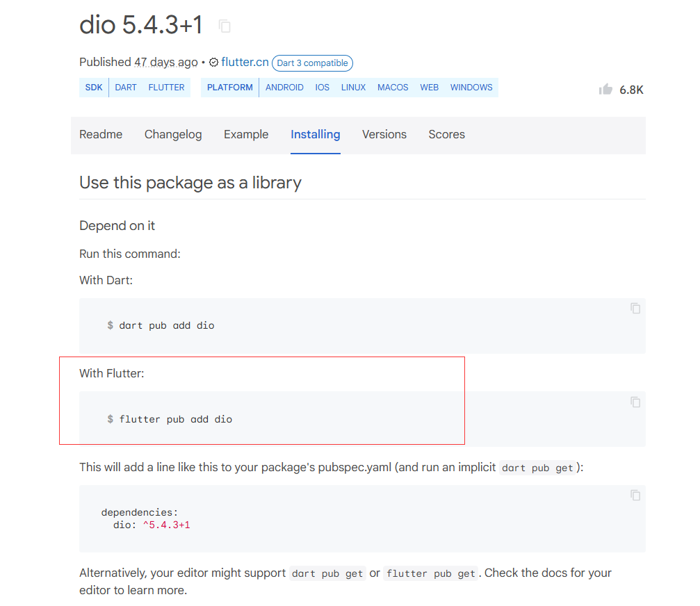Open the Readme tab
This screenshot has height=606, width=700.
101,134
